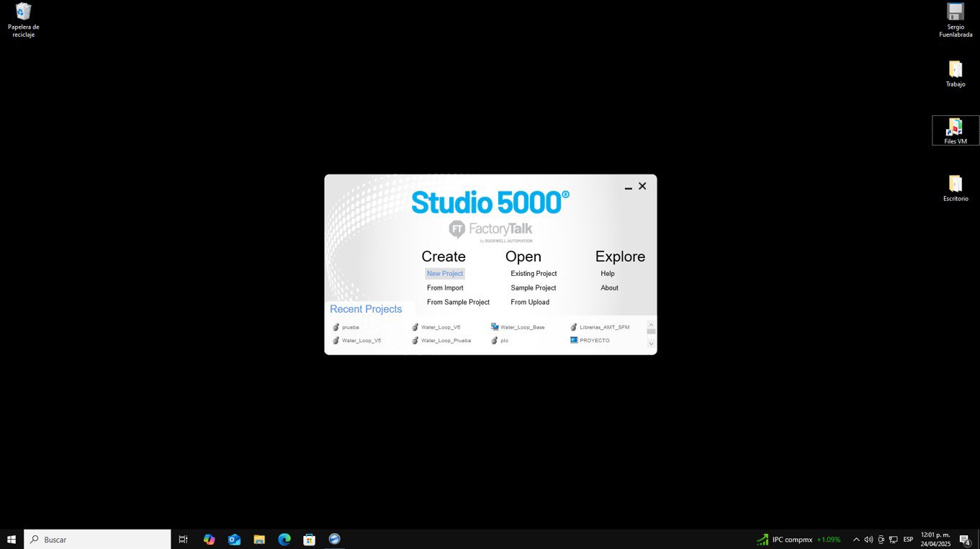Create a project From Sample Project
This screenshot has height=549, width=980.
[x=458, y=303]
